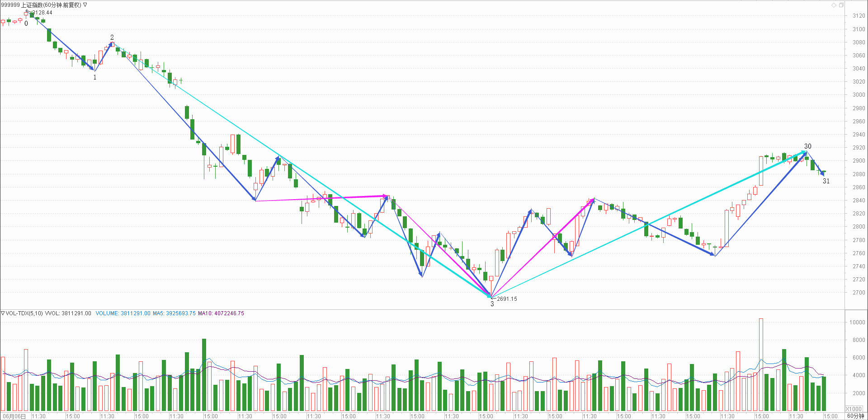868x420 pixels.
Task: Select the wave point labeled 3
Action: 492,304
